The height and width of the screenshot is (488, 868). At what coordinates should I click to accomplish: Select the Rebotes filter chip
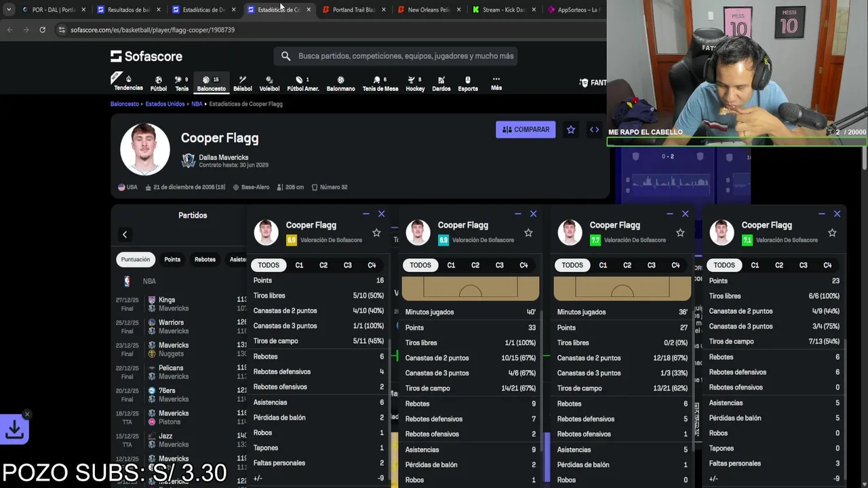[x=205, y=260]
